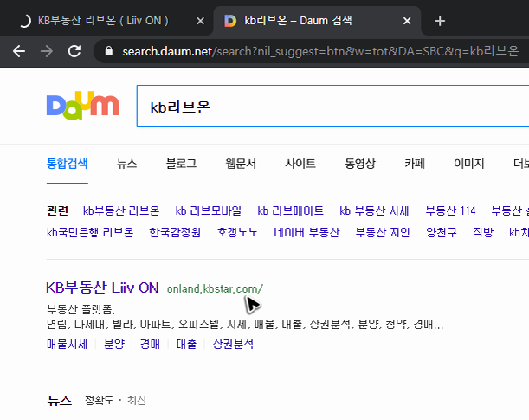Reload the page with the refresh icon
This screenshot has height=420, width=529.
click(x=74, y=51)
